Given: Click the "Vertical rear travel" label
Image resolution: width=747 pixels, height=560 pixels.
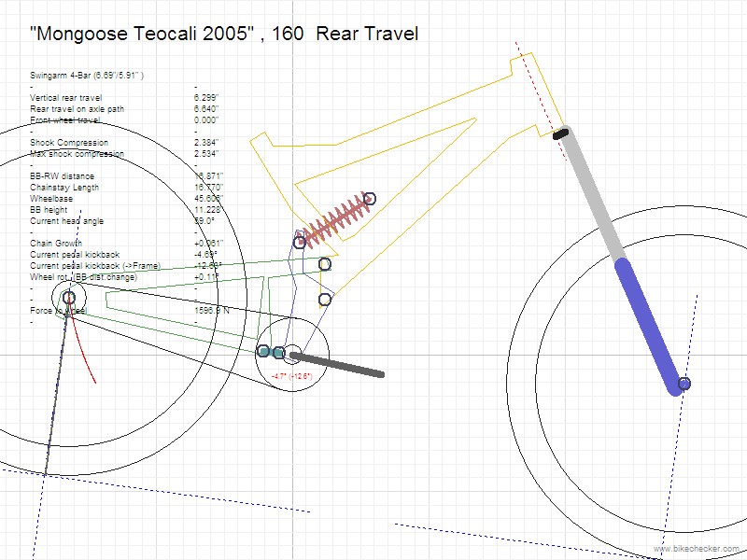Looking at the screenshot, I should click(x=66, y=97).
